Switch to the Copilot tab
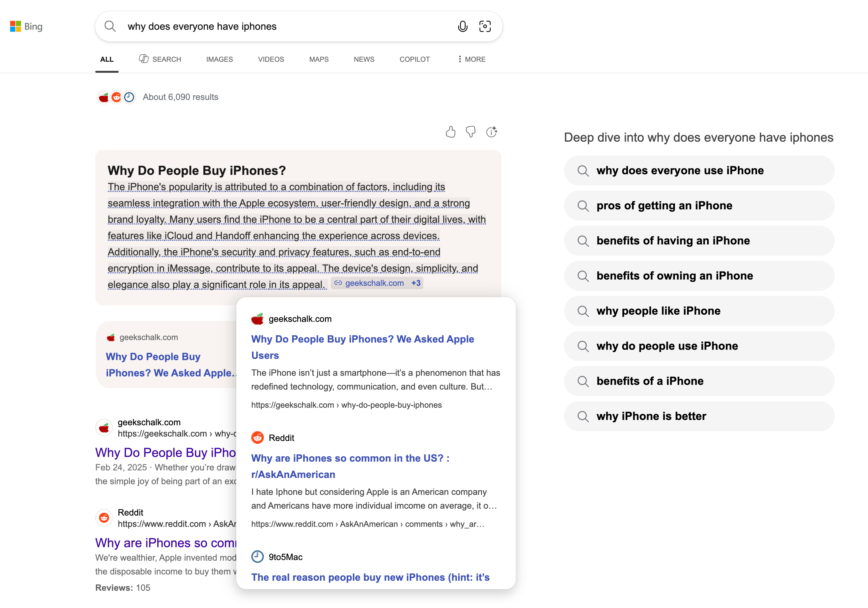Screen dimensions: 868x608 point(414,59)
